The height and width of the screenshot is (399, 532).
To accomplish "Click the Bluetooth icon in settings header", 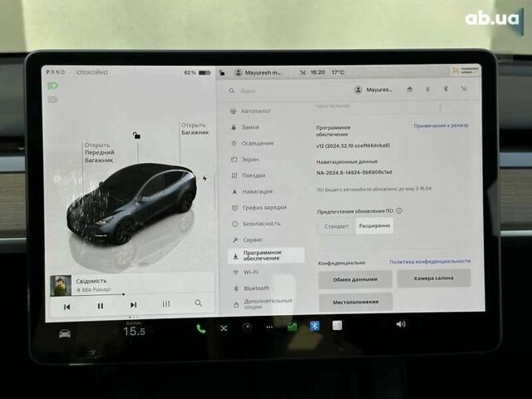I will 446,89.
